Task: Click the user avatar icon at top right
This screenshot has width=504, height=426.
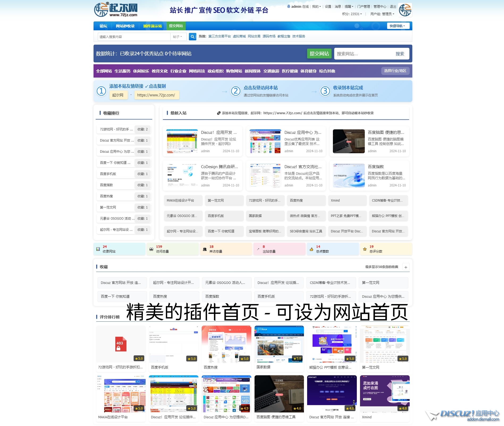Action: tap(405, 10)
